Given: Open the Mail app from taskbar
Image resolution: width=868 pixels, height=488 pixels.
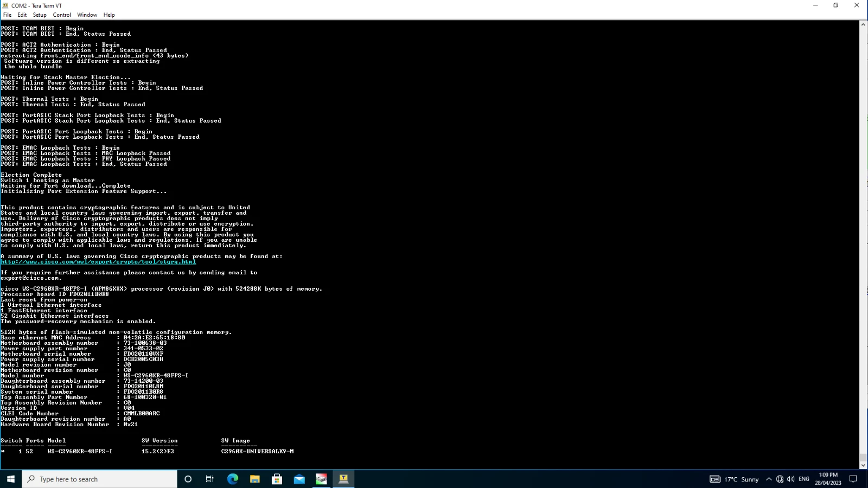Looking at the screenshot, I should click(x=299, y=479).
